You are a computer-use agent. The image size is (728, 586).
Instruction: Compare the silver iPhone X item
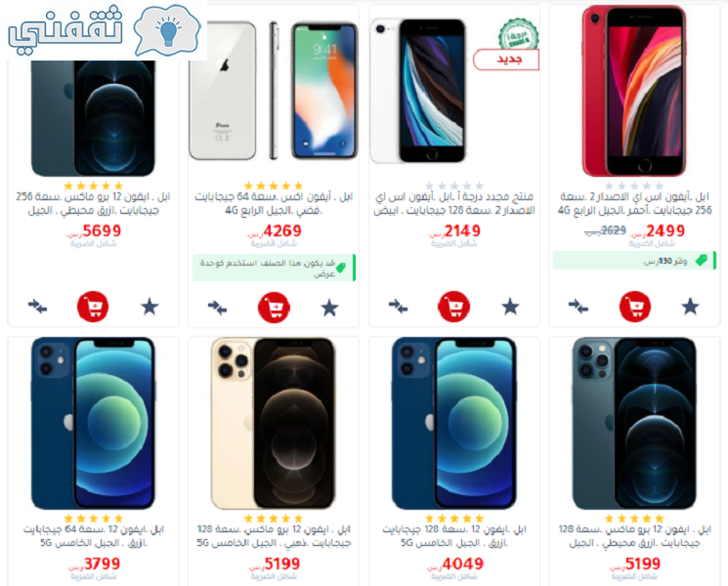click(217, 308)
